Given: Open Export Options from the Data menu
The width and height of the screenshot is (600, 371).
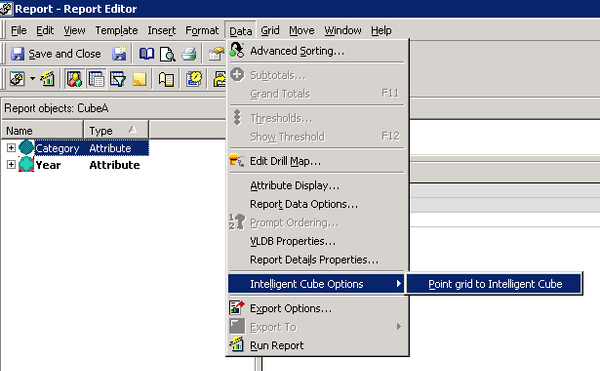Looking at the screenshot, I should click(x=316, y=308).
